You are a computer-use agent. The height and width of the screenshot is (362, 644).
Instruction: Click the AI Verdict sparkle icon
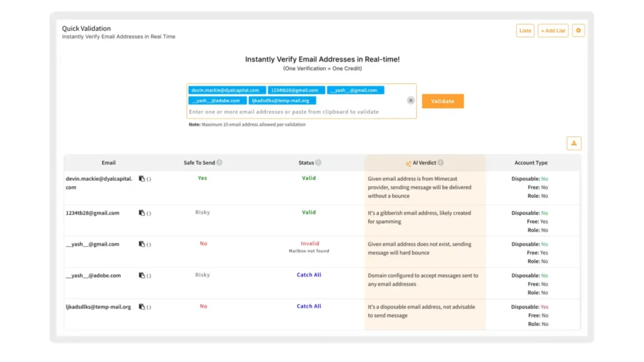(x=408, y=163)
